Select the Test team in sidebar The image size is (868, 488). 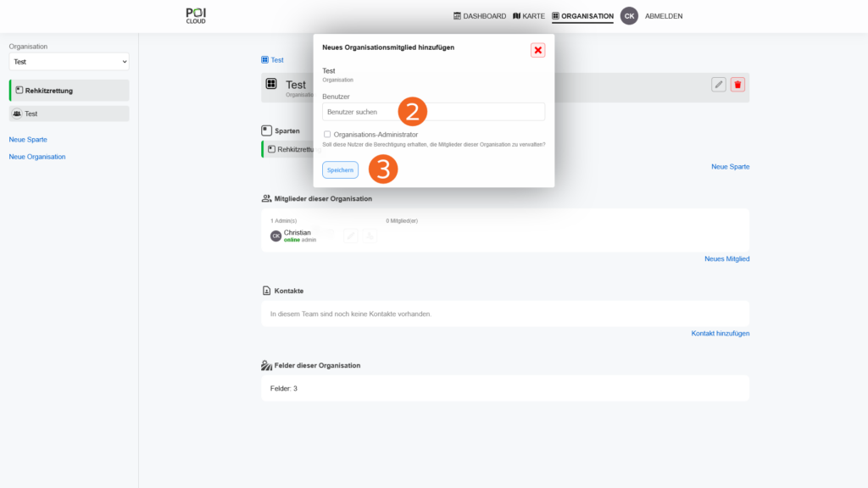[70, 114]
